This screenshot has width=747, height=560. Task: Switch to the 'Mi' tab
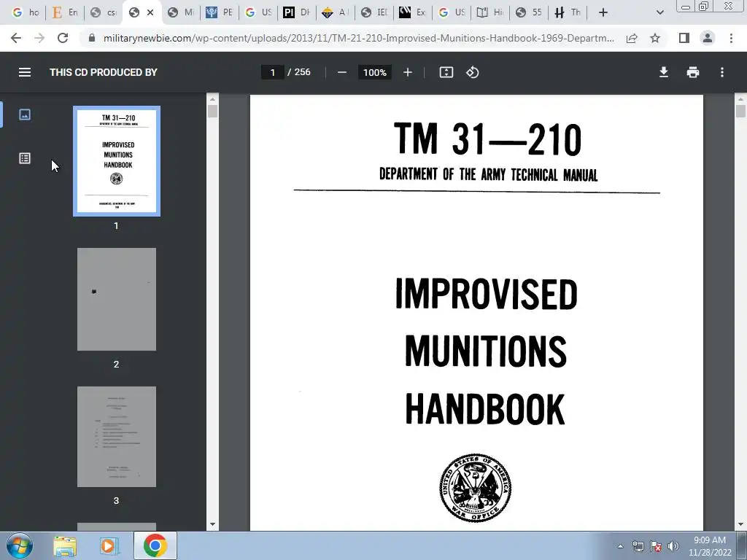pyautogui.click(x=181, y=12)
